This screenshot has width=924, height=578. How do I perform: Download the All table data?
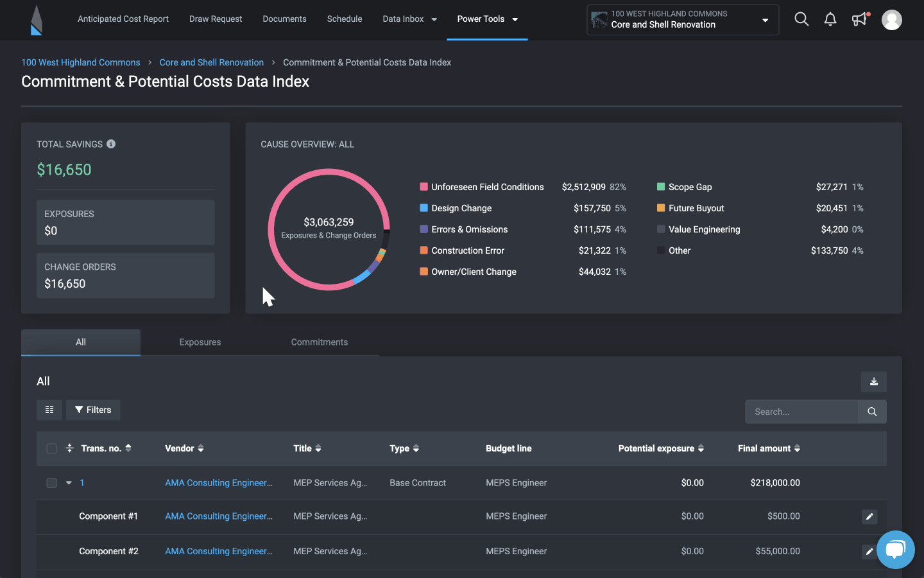click(x=874, y=381)
